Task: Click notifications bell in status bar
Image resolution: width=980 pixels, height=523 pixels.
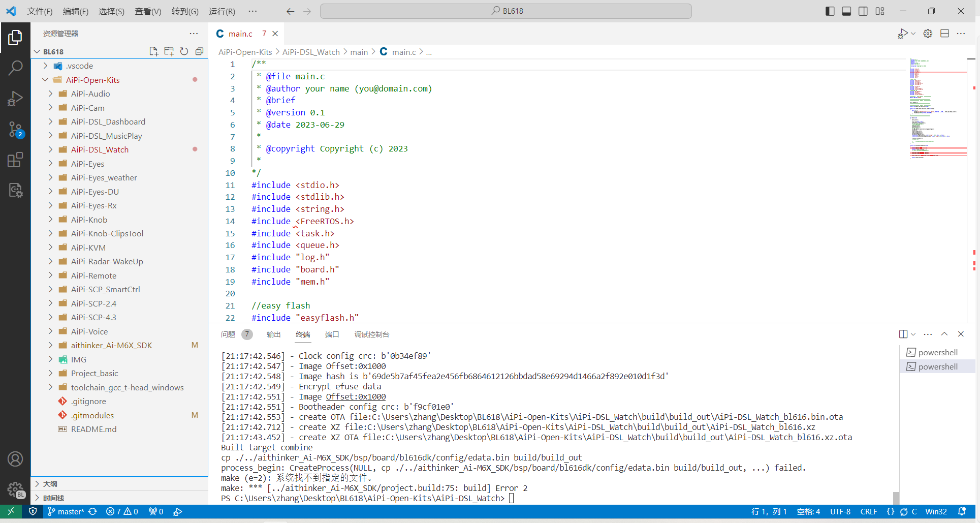Action: 961,511
